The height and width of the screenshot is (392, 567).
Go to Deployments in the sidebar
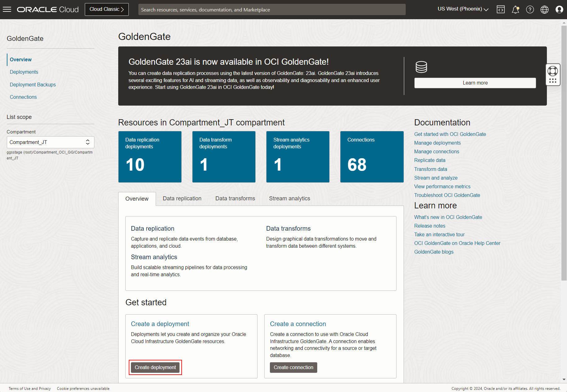pyautogui.click(x=24, y=72)
